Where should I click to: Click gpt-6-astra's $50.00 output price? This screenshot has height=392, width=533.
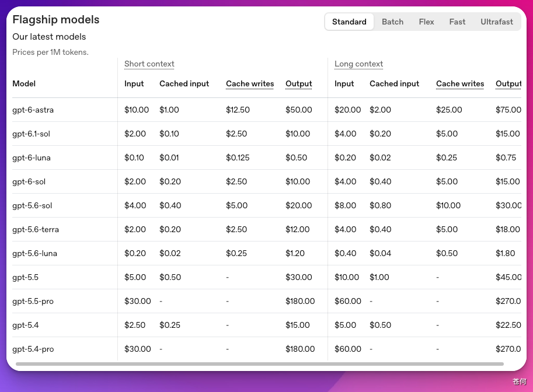pos(299,110)
